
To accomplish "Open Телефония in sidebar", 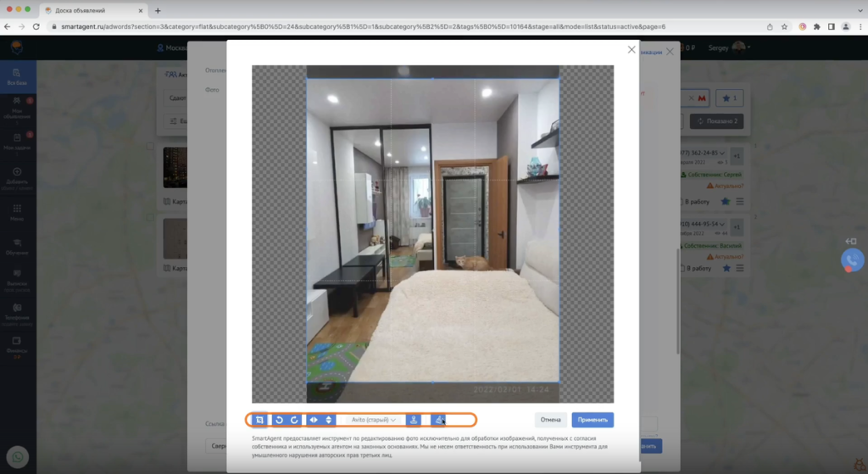I will (17, 314).
